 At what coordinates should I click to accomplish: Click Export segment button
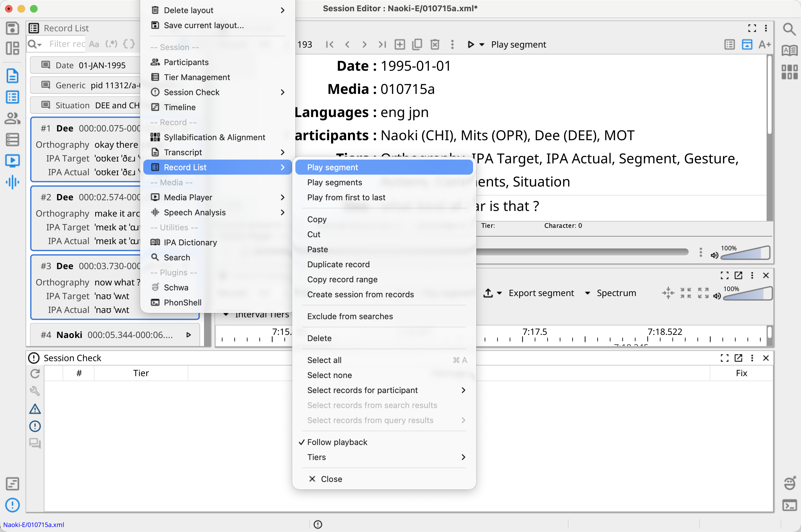(x=541, y=293)
